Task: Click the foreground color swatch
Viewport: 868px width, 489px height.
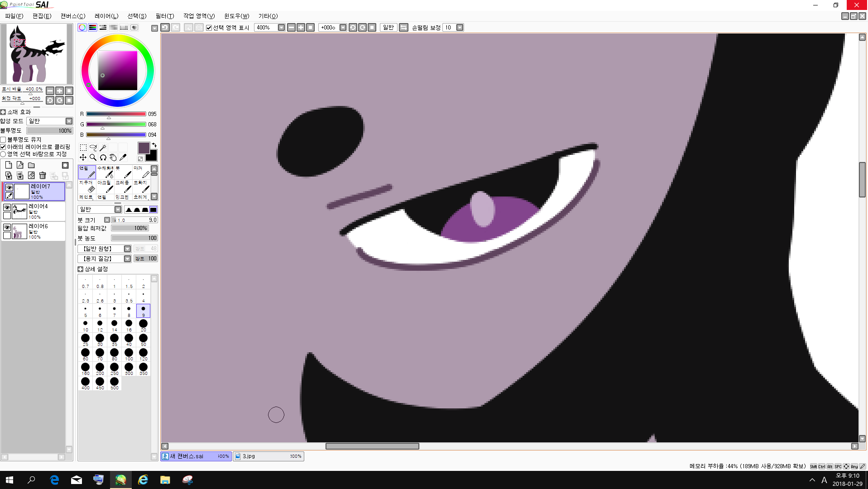Action: coord(144,148)
